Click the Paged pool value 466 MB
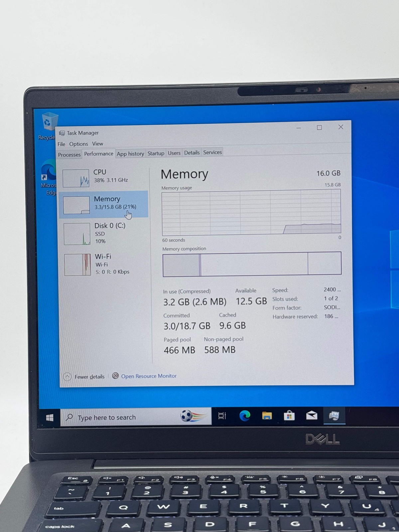Viewport: 399px width, 532px height. pyautogui.click(x=179, y=350)
